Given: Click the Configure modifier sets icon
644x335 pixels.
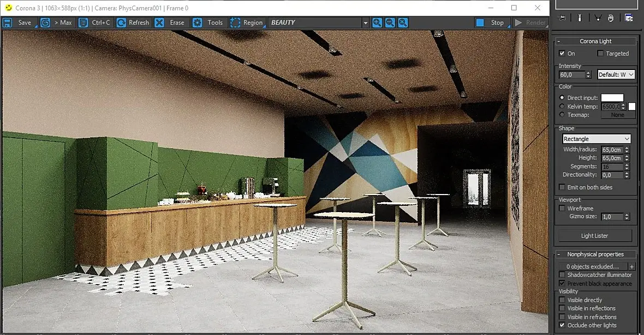Looking at the screenshot, I should pos(628,17).
